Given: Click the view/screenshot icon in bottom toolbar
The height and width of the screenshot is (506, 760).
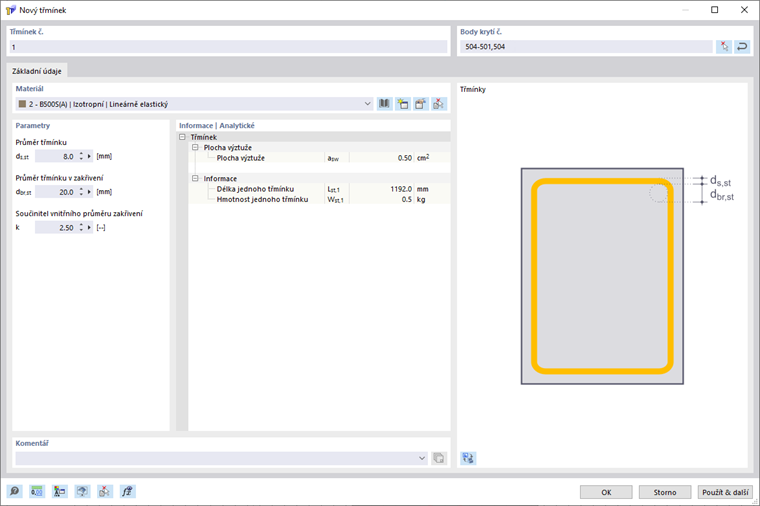Looking at the screenshot, I should [x=82, y=491].
